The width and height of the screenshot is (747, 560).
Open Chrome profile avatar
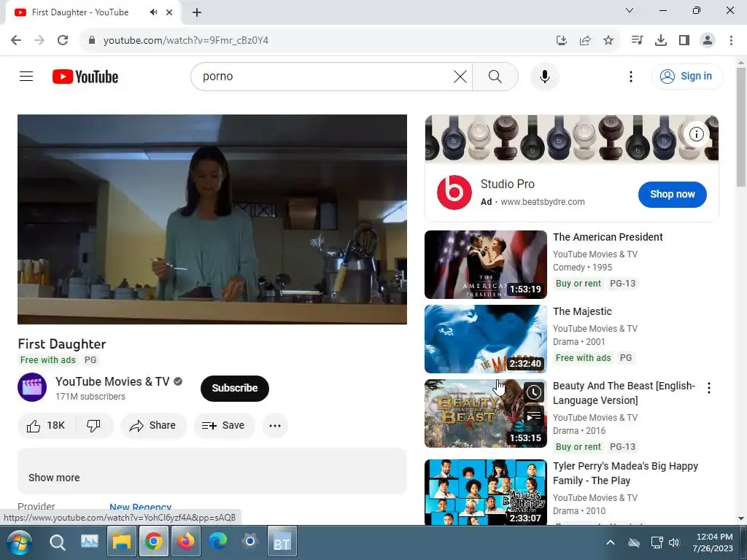(x=708, y=41)
